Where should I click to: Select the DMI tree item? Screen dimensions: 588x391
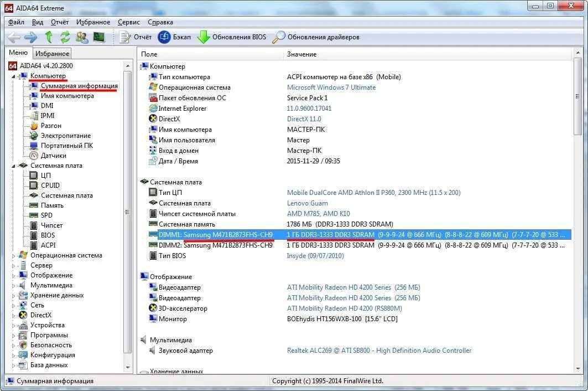pyautogui.click(x=47, y=106)
